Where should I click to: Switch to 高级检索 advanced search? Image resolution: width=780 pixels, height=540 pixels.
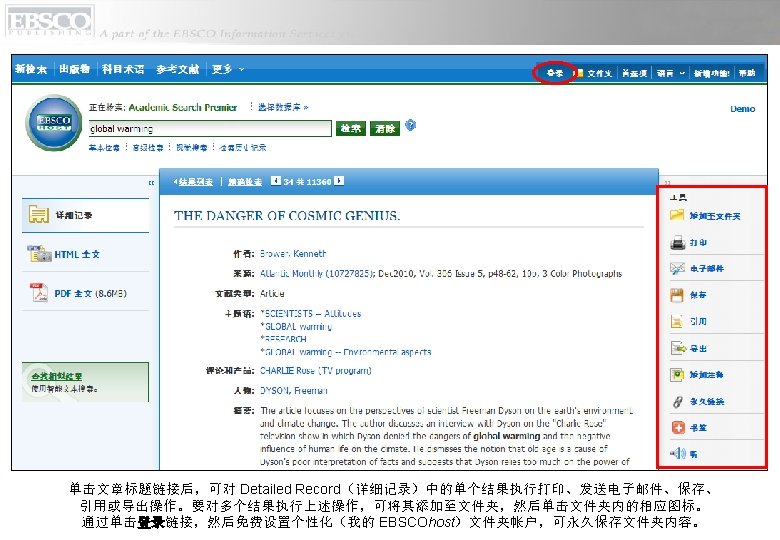[148, 148]
